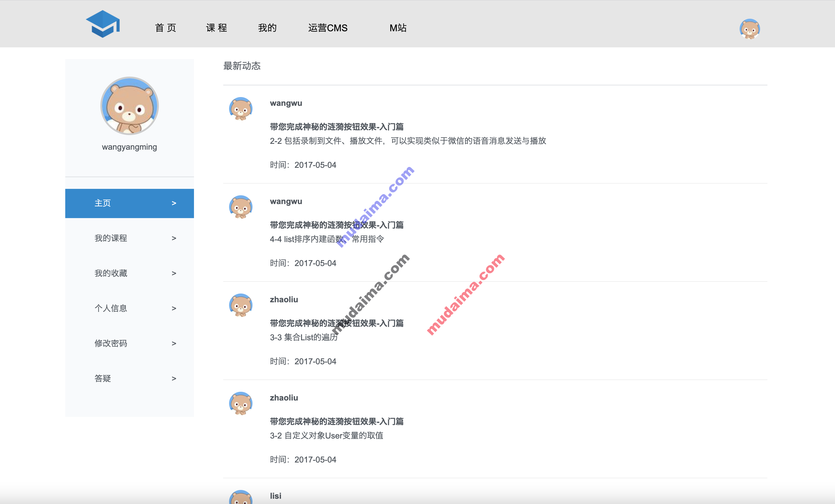This screenshot has height=504, width=835.
Task: Open the lisi username link
Action: click(x=276, y=496)
